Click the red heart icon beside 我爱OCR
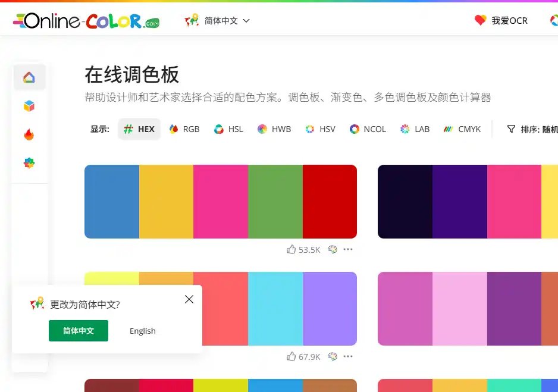This screenshot has height=392, width=558. (481, 20)
